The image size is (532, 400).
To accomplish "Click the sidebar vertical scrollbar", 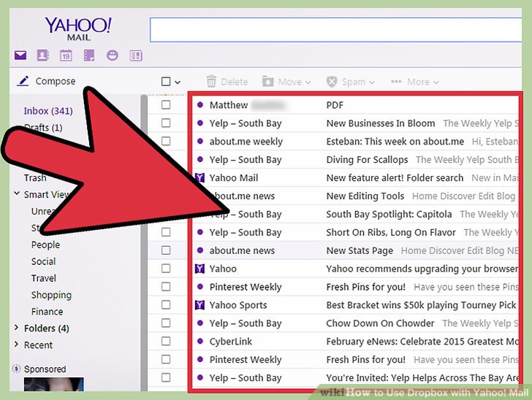I will [x=144, y=242].
